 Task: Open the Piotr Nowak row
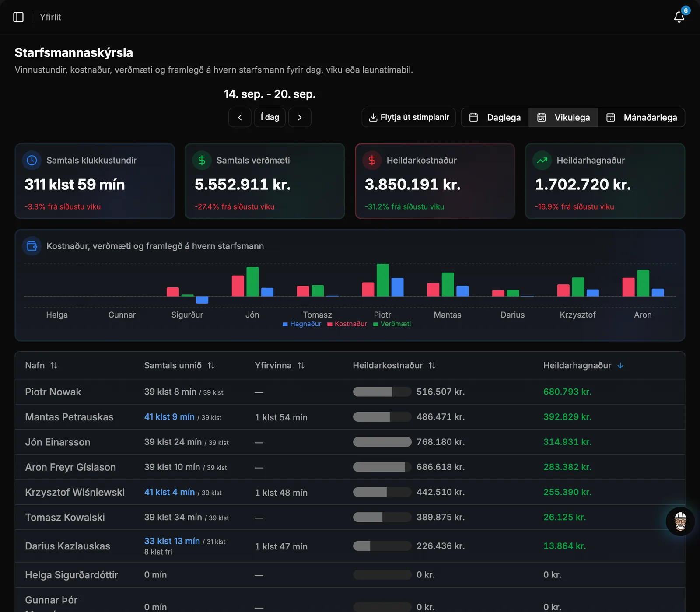tap(350, 392)
